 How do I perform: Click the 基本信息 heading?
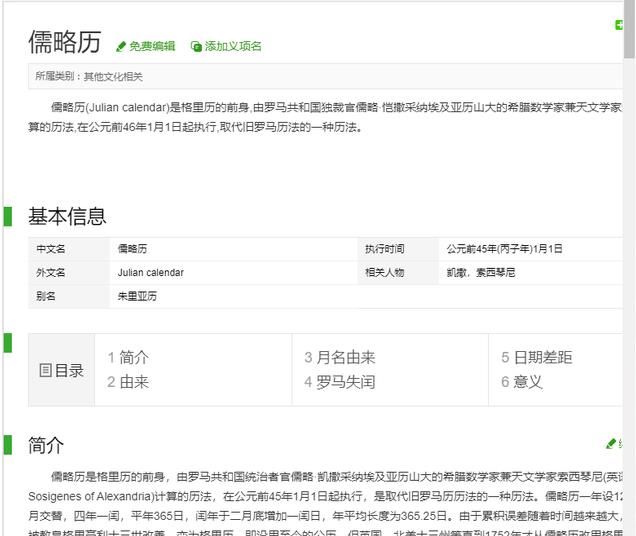[67, 216]
